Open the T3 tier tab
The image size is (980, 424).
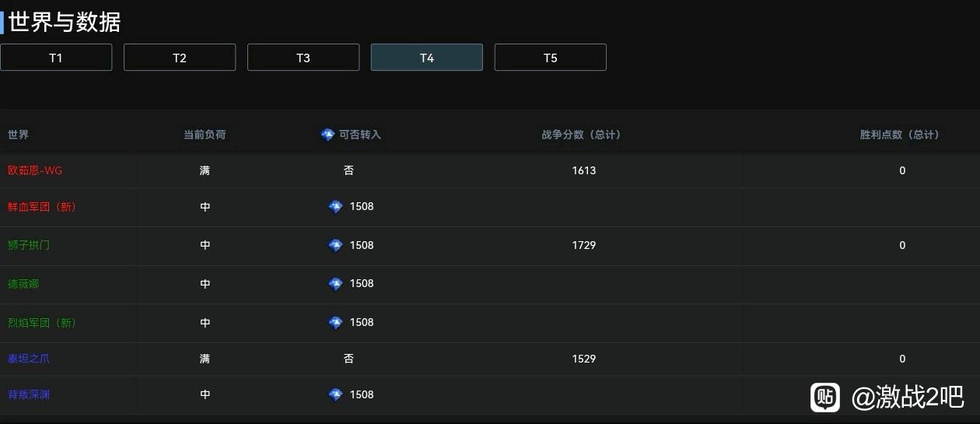(303, 58)
